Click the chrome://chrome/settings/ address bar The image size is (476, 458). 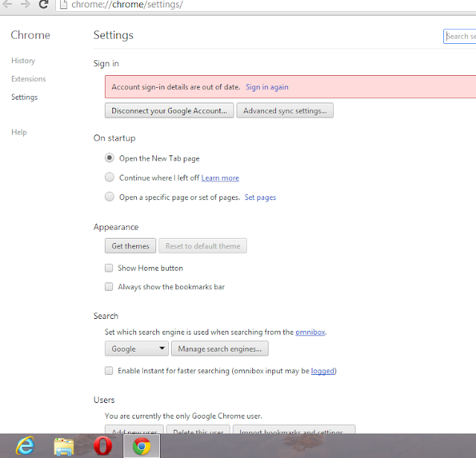(x=267, y=5)
